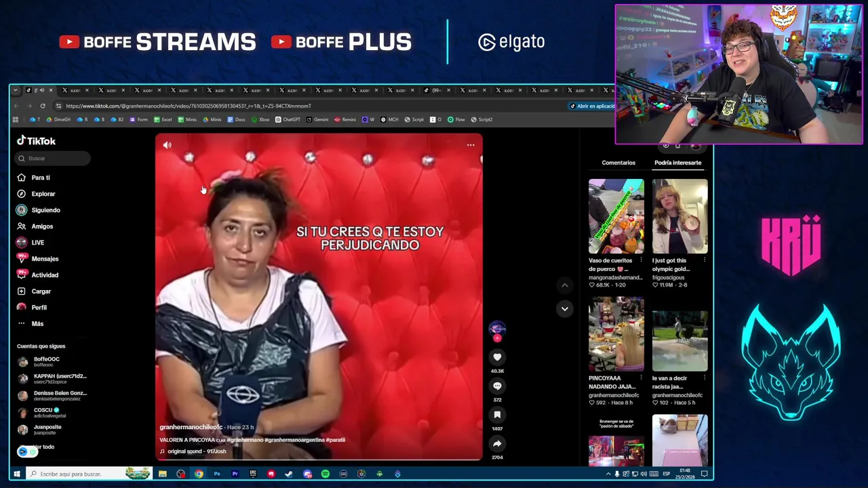
Task: Open the video comments bubble icon
Action: pos(497,386)
